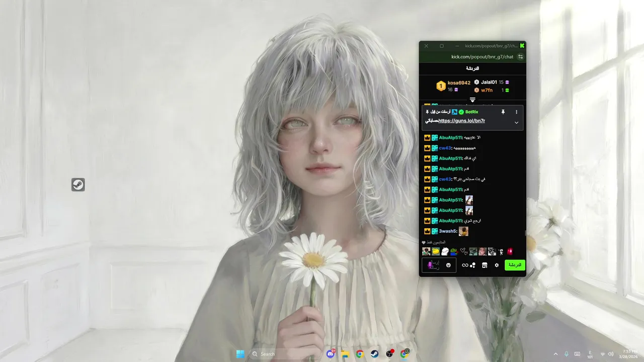Image resolution: width=644 pixels, height=362 pixels.
Task: Pick the double hearts emote
Action: (463, 251)
